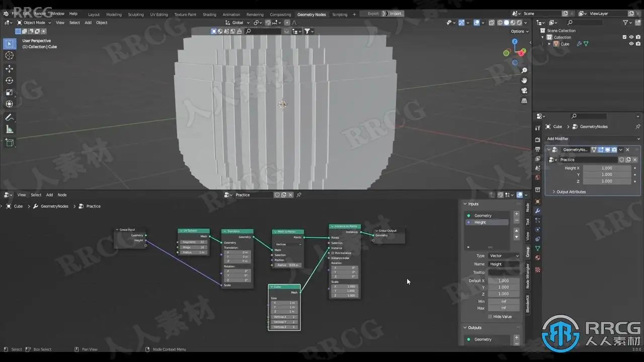Toggle fake user shield for Practice node group
This screenshot has width=644, height=362.
pos(277,195)
